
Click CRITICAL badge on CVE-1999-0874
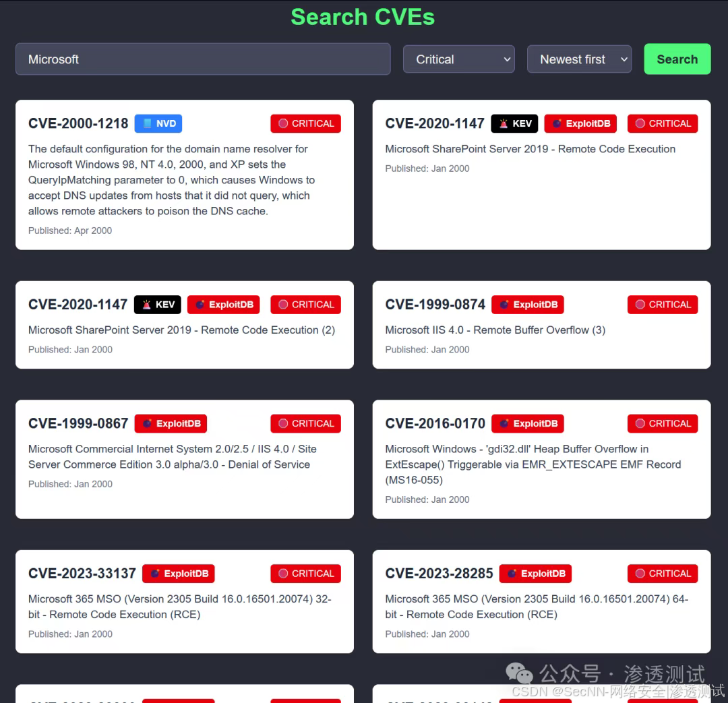[663, 305]
